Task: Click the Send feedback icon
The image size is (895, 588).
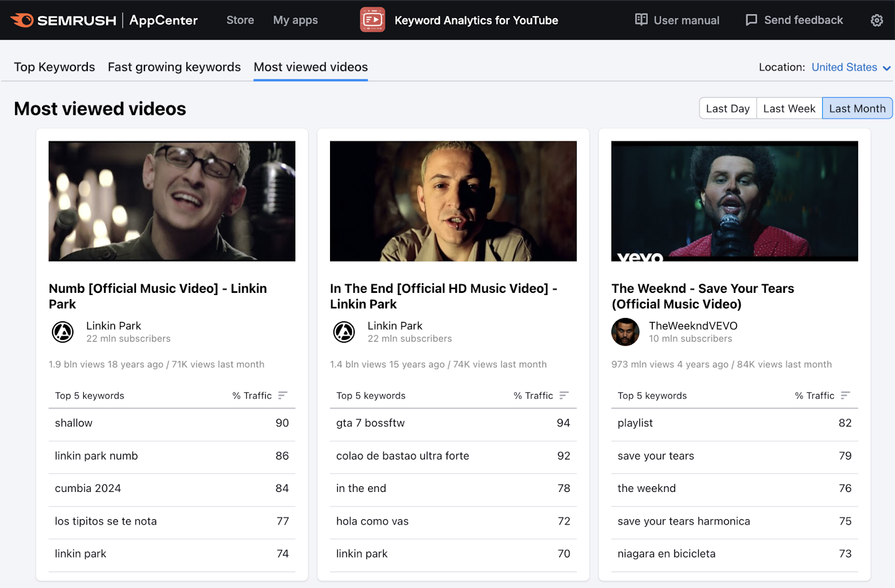Action: click(x=751, y=20)
